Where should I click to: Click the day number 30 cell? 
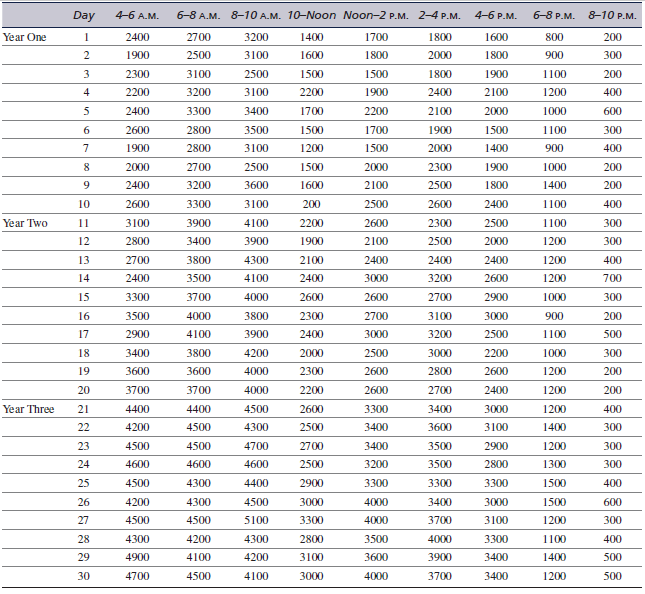click(x=84, y=576)
